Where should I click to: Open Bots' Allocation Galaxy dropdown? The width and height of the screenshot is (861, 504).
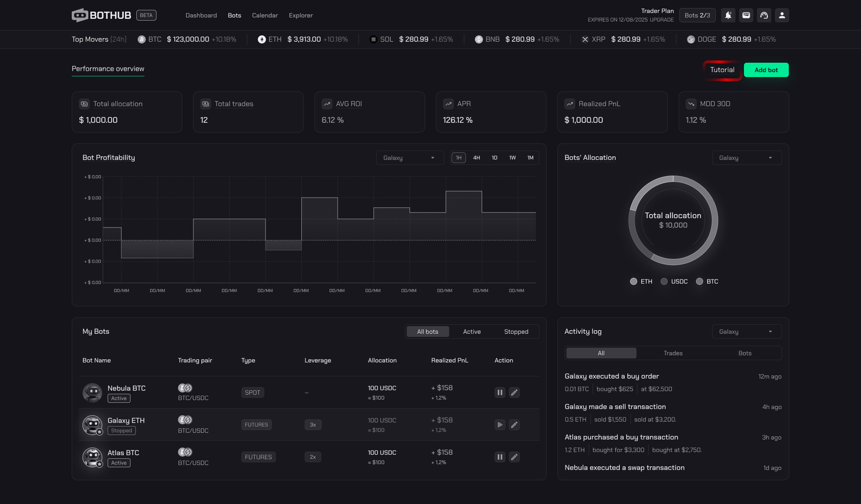coord(747,158)
